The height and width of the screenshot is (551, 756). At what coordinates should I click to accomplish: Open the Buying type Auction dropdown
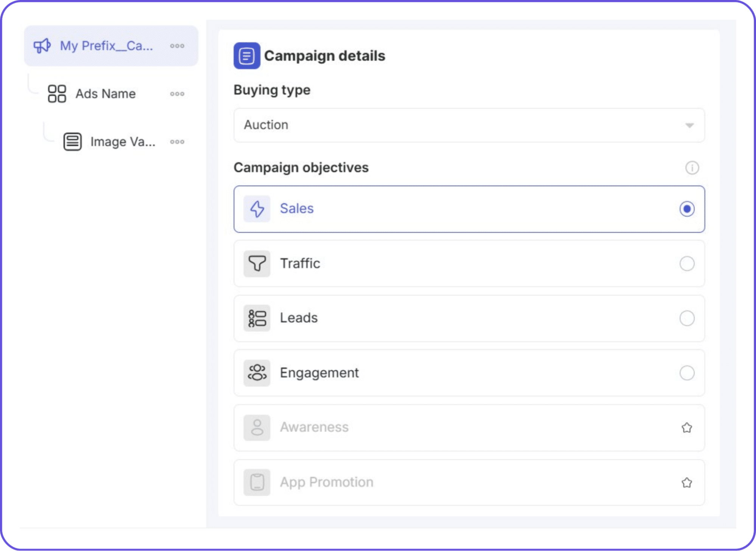click(x=469, y=125)
